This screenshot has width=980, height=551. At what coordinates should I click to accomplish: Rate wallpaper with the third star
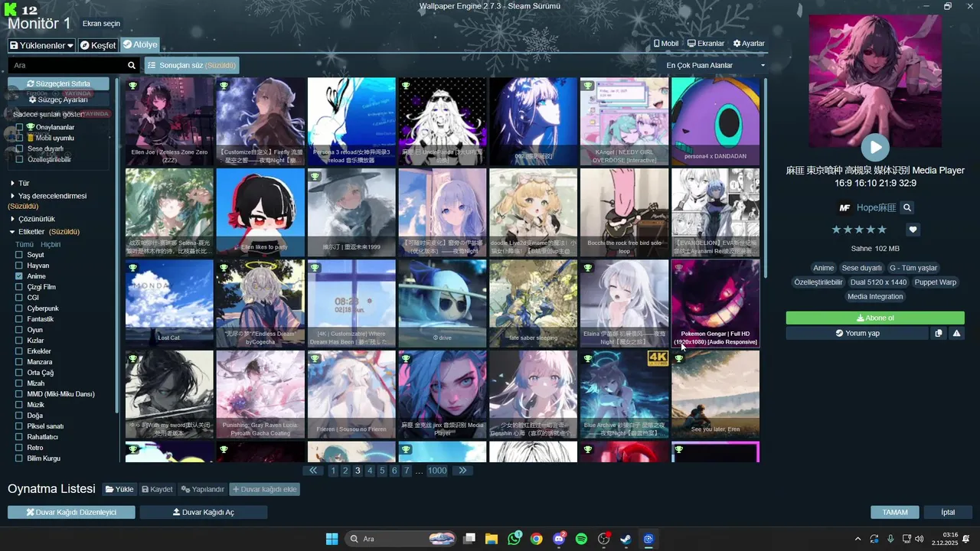tap(859, 230)
